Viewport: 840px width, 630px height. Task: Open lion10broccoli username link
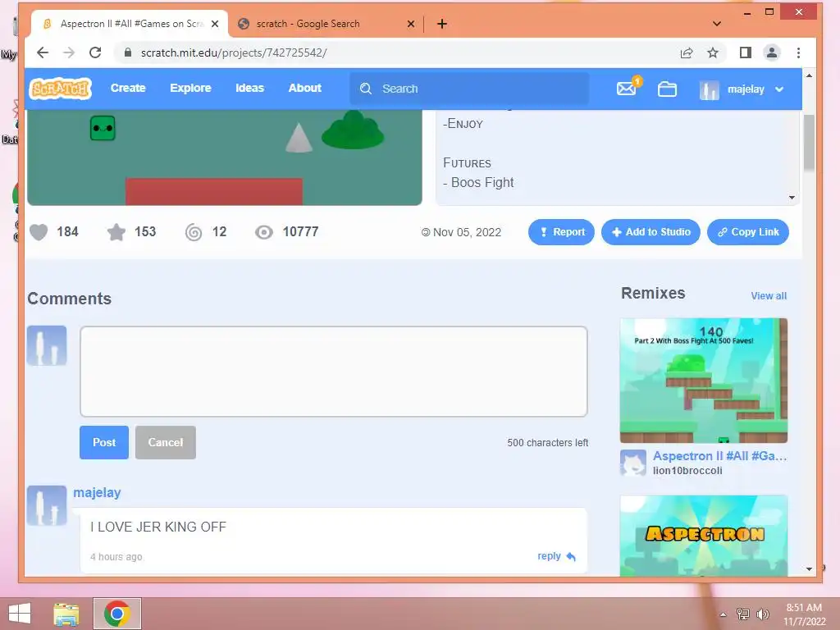pyautogui.click(x=687, y=471)
